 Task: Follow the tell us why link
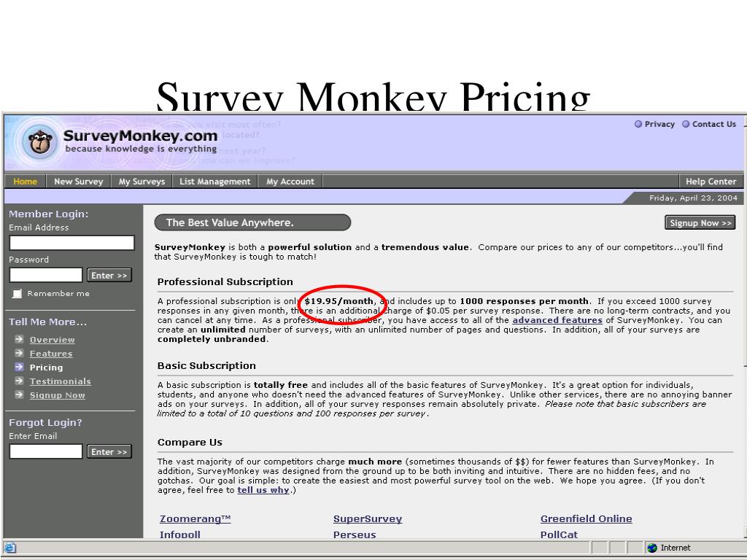263,490
